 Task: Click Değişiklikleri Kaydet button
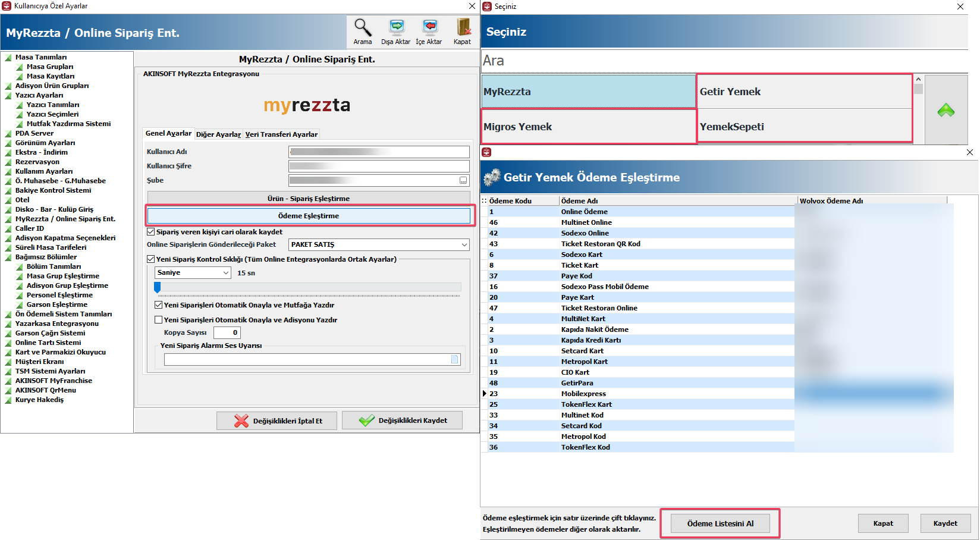[x=403, y=420]
